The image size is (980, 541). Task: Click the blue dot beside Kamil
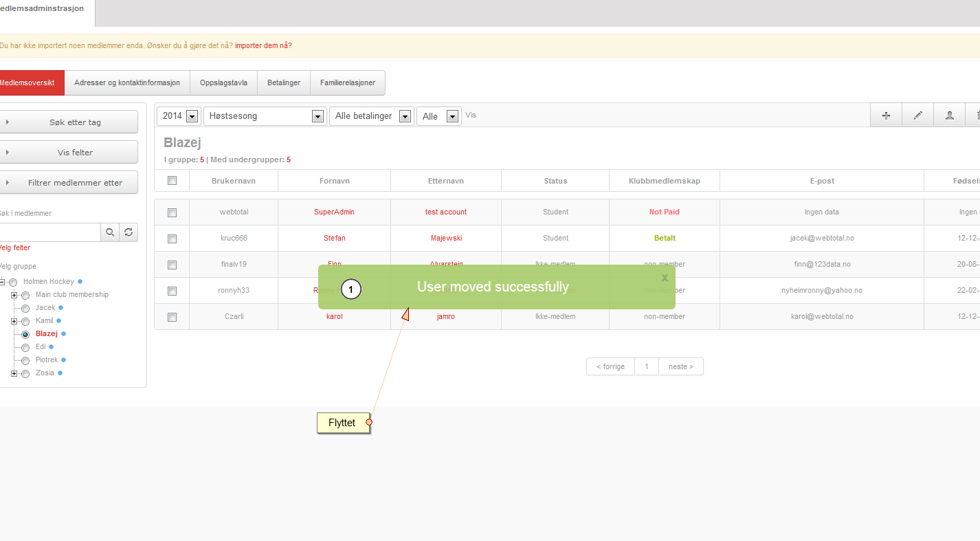pyautogui.click(x=59, y=320)
